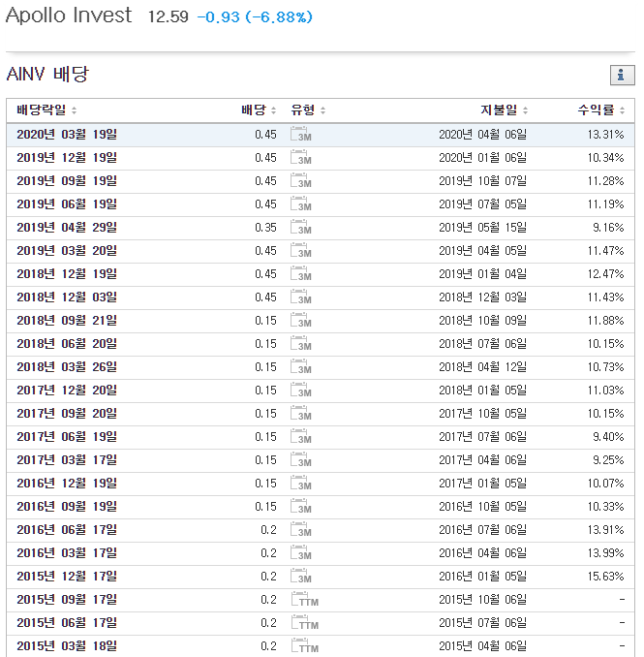Click yield value 15.63%
This screenshot has height=657, width=644.
605,577
